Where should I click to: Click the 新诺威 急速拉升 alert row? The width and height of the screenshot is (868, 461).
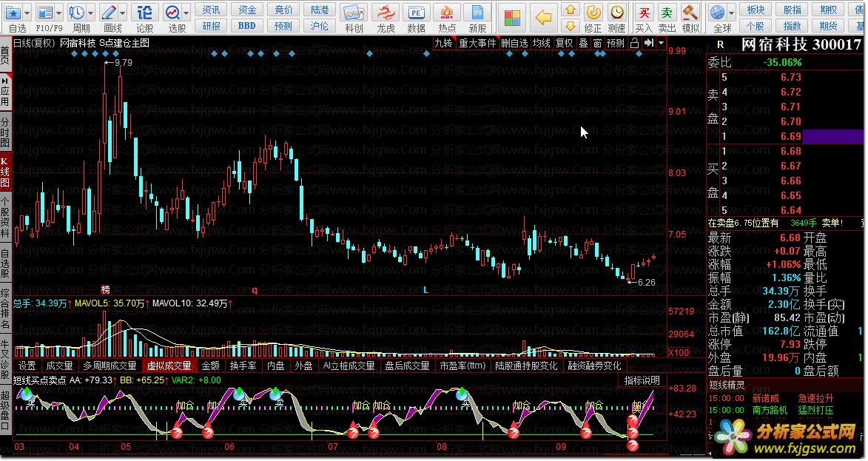(770, 398)
